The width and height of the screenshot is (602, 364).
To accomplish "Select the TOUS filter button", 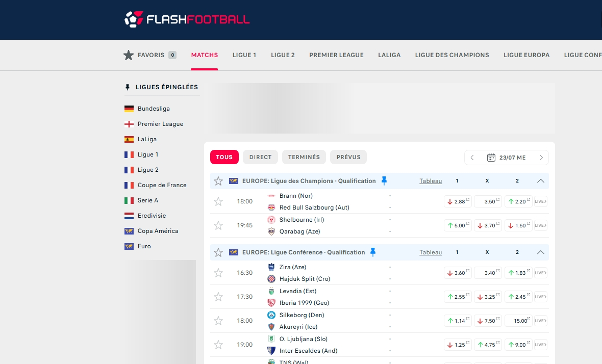I will (x=224, y=157).
